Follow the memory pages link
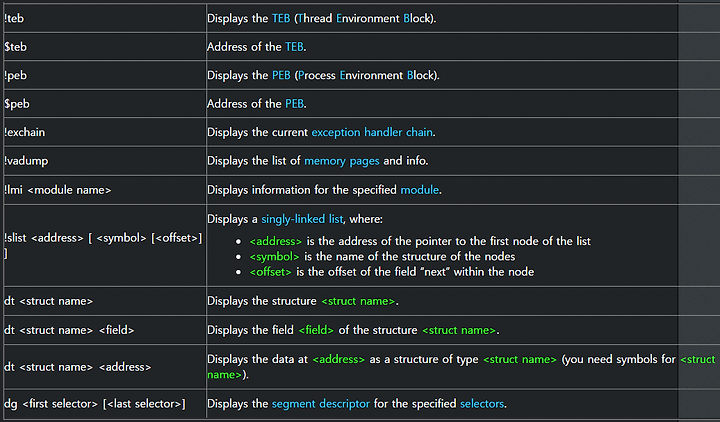The width and height of the screenshot is (720, 422). [x=342, y=161]
